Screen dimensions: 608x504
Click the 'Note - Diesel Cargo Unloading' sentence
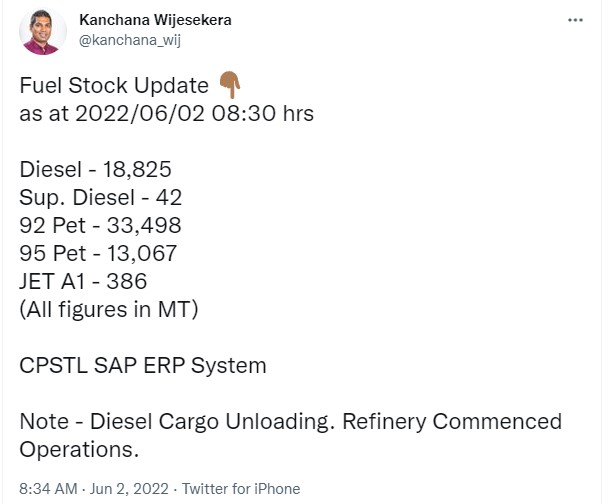point(177,422)
